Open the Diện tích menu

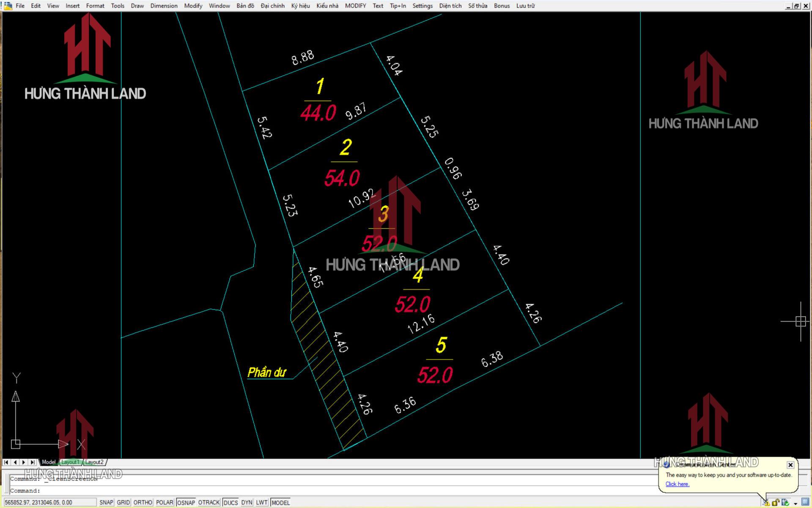coord(450,6)
